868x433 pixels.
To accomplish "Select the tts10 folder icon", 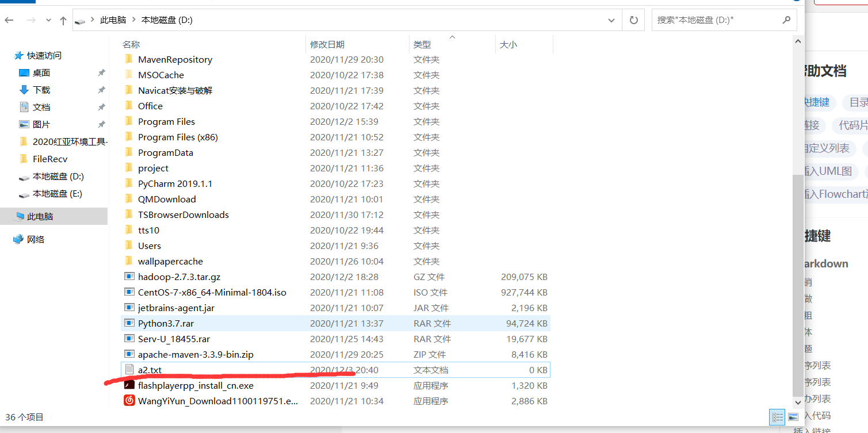I will click(129, 230).
